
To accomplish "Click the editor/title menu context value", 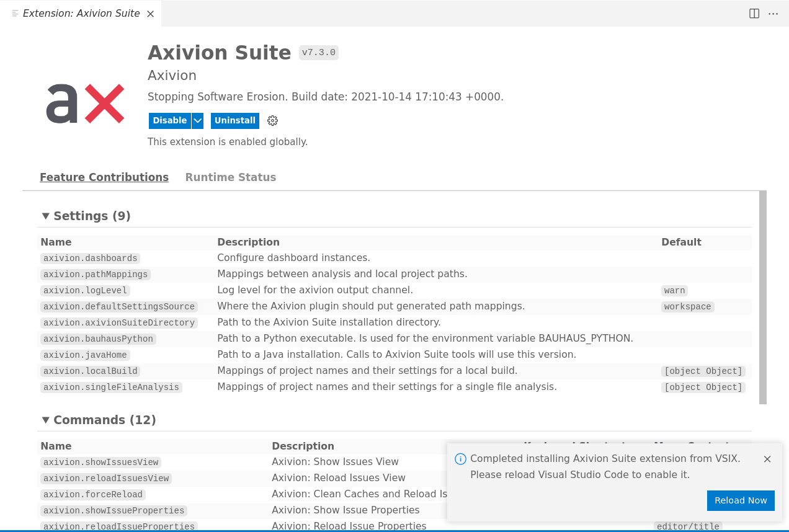I will pos(687,526).
